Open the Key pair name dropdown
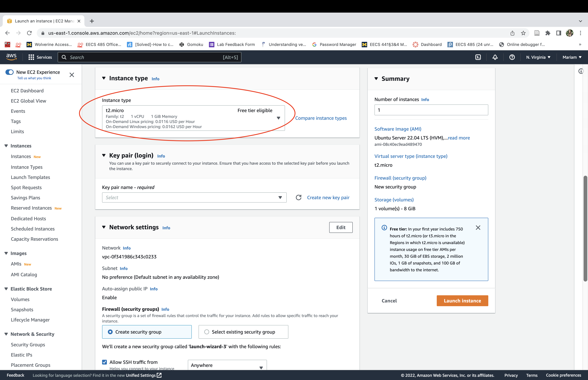Viewport: 588px width, 380px height. [194, 197]
